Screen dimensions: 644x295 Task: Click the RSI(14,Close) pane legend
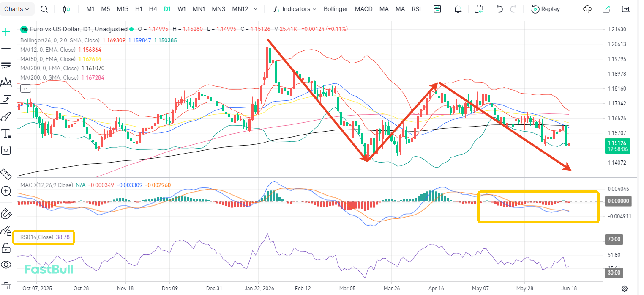point(37,237)
